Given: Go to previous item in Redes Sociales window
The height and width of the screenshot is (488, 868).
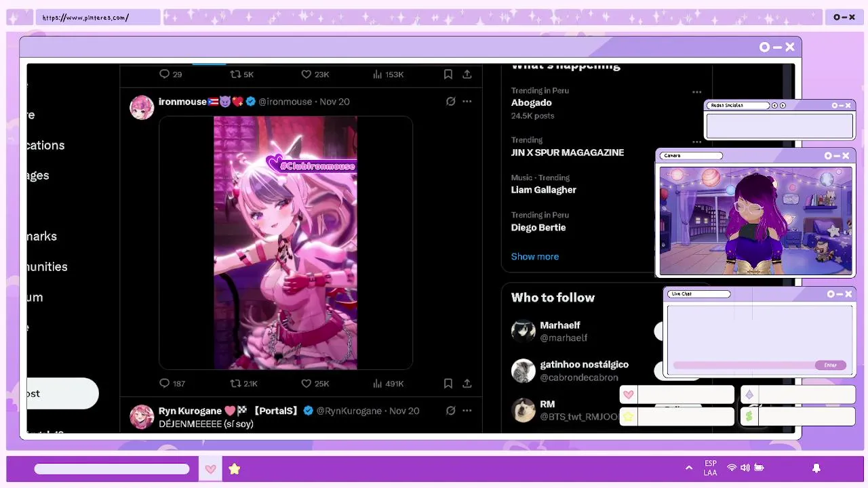Looking at the screenshot, I should point(774,105).
